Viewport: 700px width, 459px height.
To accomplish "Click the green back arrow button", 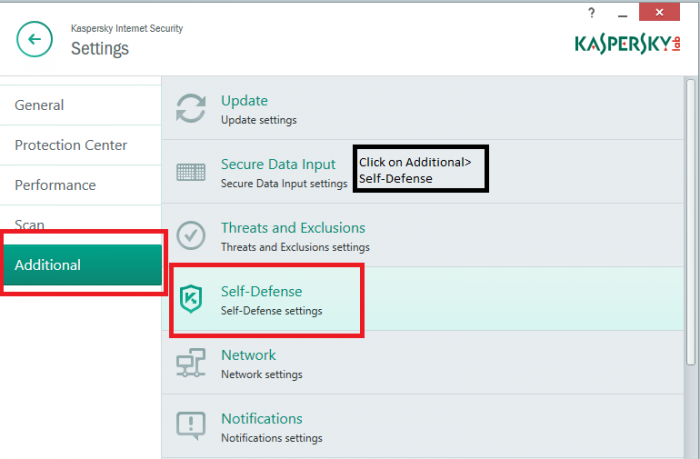I will coord(35,40).
